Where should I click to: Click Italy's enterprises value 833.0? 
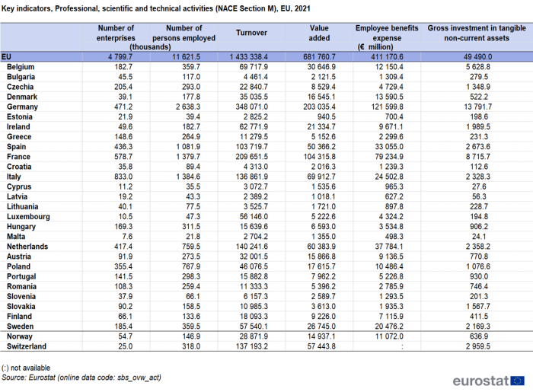click(123, 177)
